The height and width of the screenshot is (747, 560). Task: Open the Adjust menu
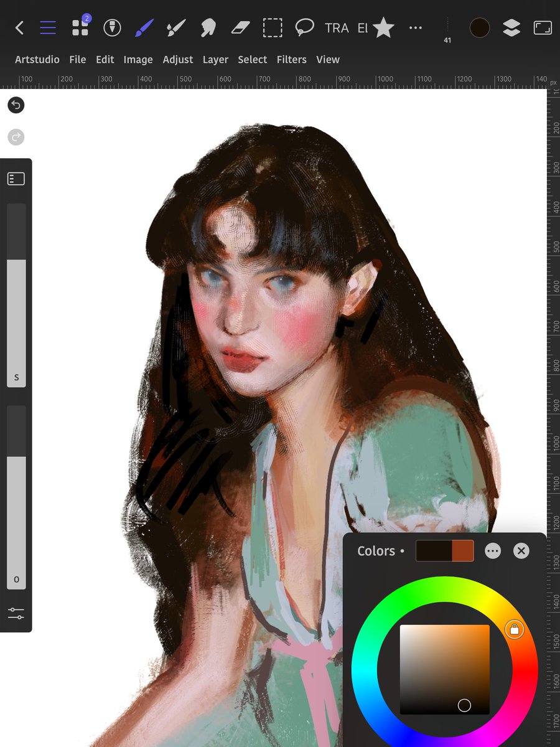pos(178,60)
